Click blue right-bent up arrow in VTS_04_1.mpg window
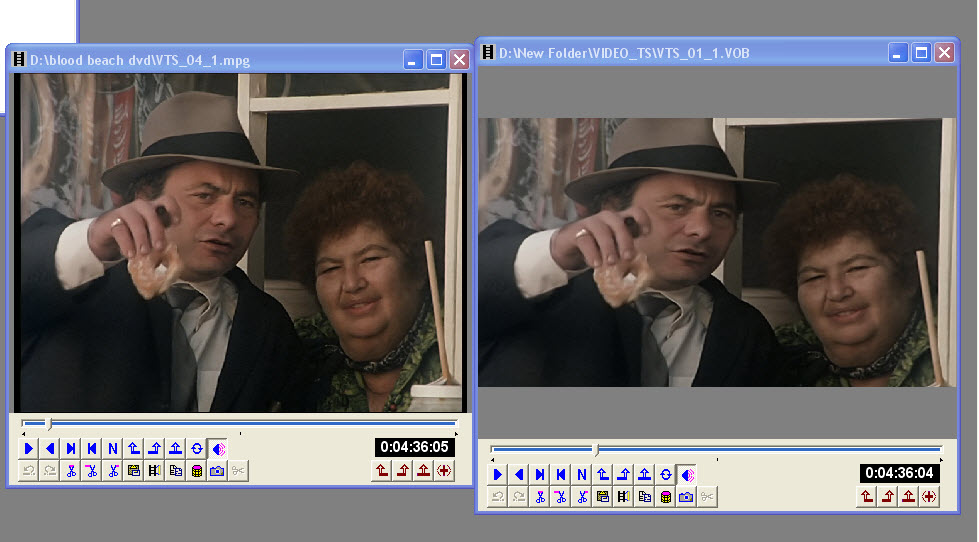 [x=155, y=448]
